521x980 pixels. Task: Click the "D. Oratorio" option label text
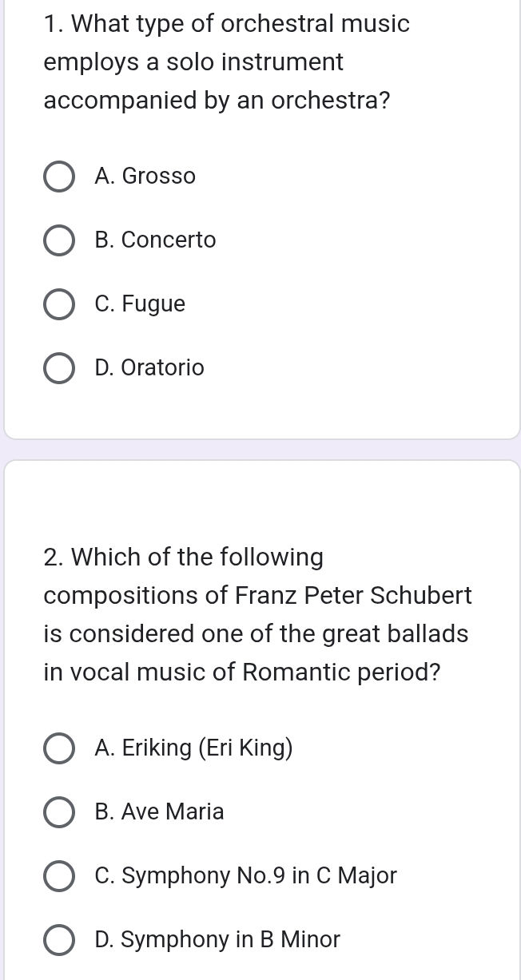[x=149, y=368]
